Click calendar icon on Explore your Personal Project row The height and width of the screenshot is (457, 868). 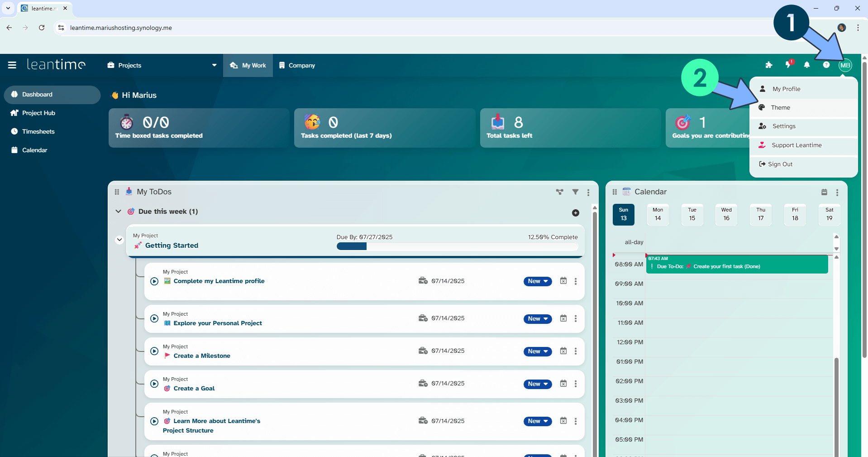tap(563, 318)
